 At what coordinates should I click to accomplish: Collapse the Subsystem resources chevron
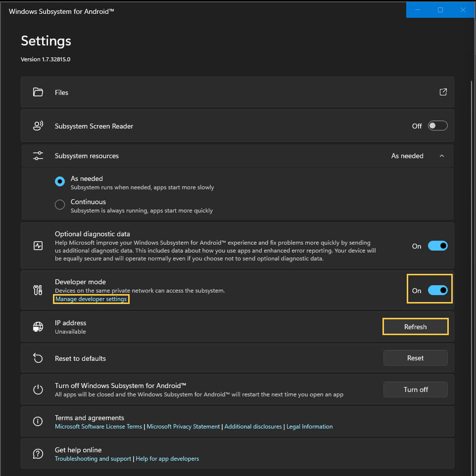click(442, 156)
